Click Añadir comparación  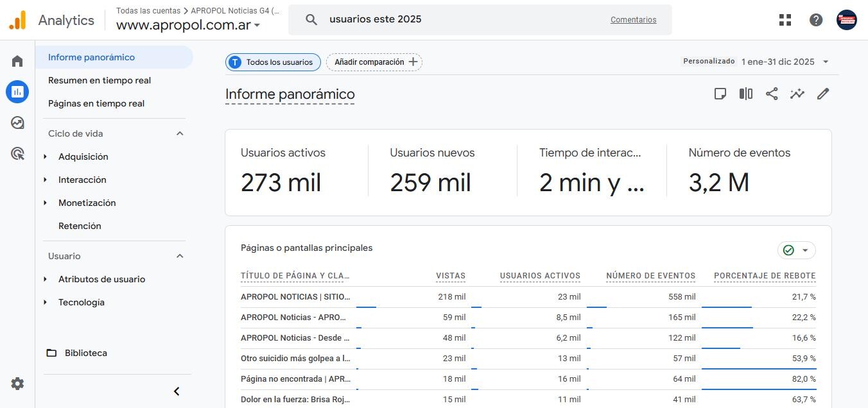(x=374, y=62)
